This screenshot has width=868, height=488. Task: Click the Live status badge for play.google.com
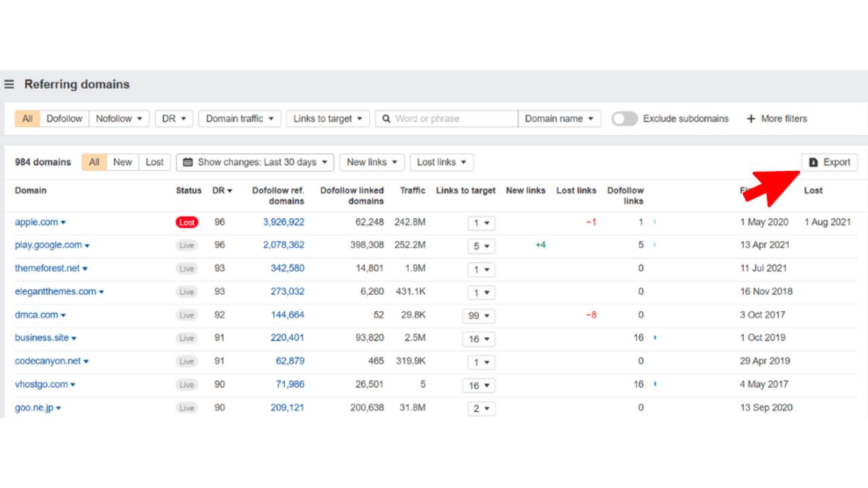point(186,245)
